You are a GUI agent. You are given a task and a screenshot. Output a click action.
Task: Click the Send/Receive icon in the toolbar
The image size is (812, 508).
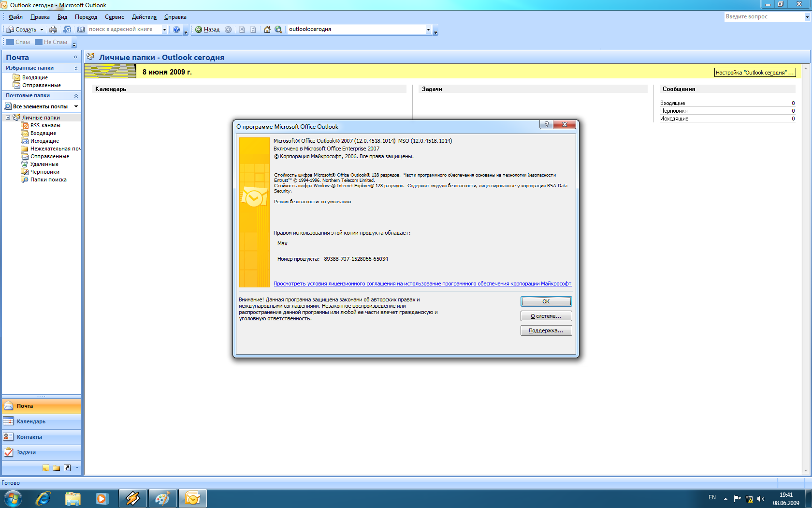(67, 30)
